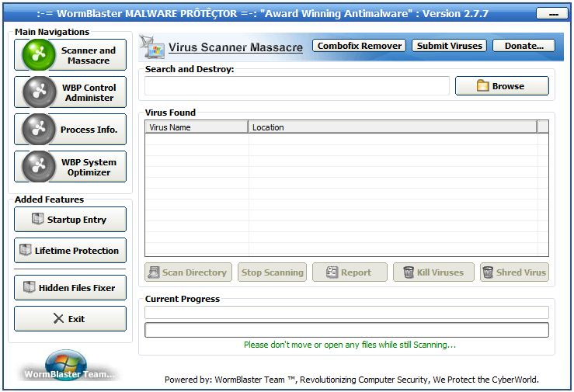
Task: Open the Donate... dialog
Action: point(524,46)
